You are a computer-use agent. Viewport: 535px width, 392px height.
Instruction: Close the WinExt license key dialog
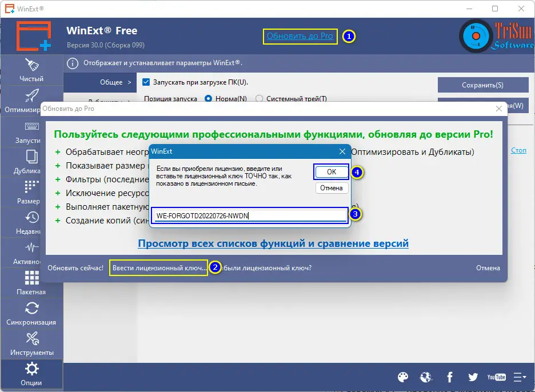tap(342, 151)
